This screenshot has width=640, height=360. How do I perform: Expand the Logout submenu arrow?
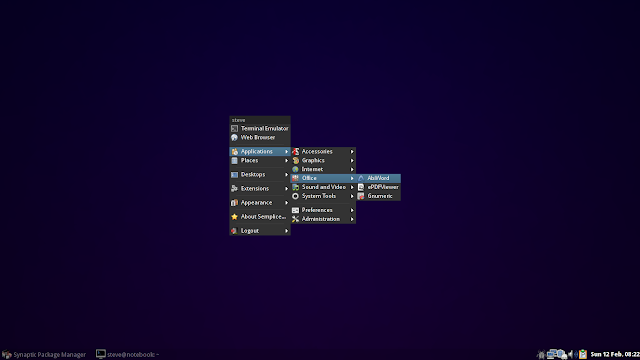287,231
